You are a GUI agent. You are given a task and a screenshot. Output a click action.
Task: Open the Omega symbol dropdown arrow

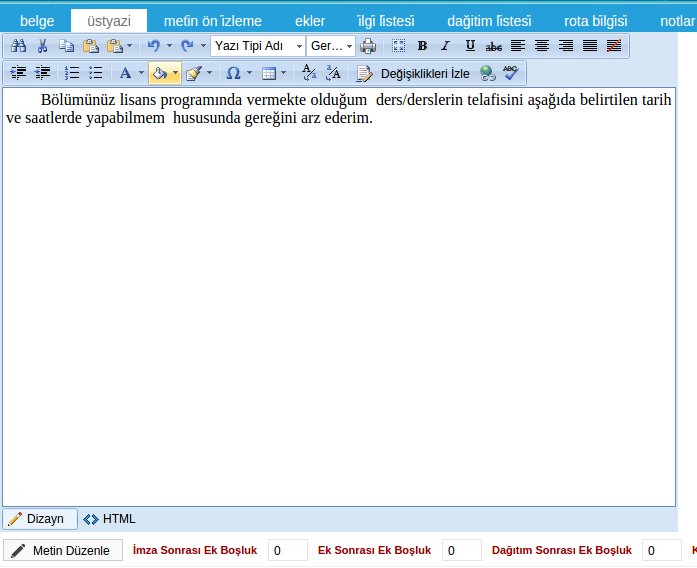(249, 73)
